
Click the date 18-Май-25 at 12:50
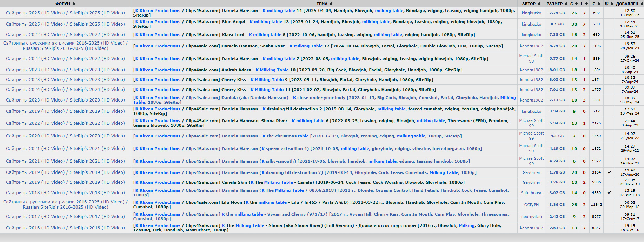point(630,13)
